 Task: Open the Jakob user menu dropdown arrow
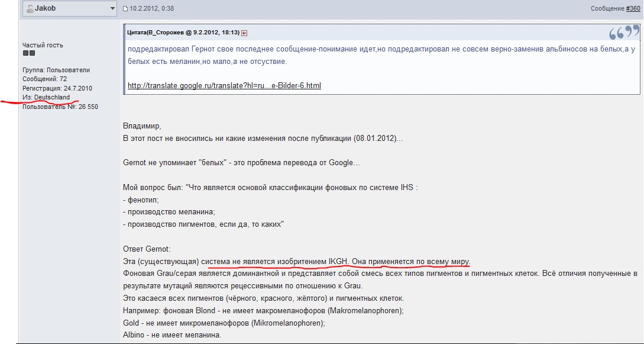pos(112,9)
